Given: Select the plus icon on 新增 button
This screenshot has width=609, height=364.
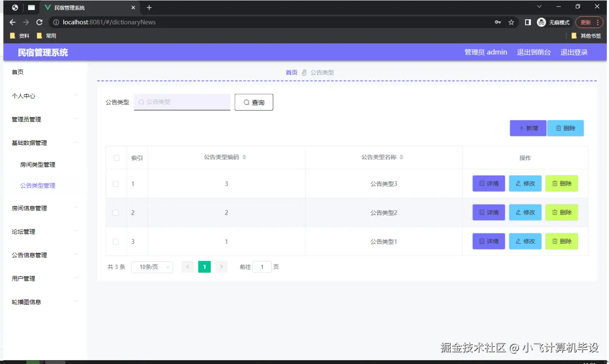Looking at the screenshot, I should (522, 128).
